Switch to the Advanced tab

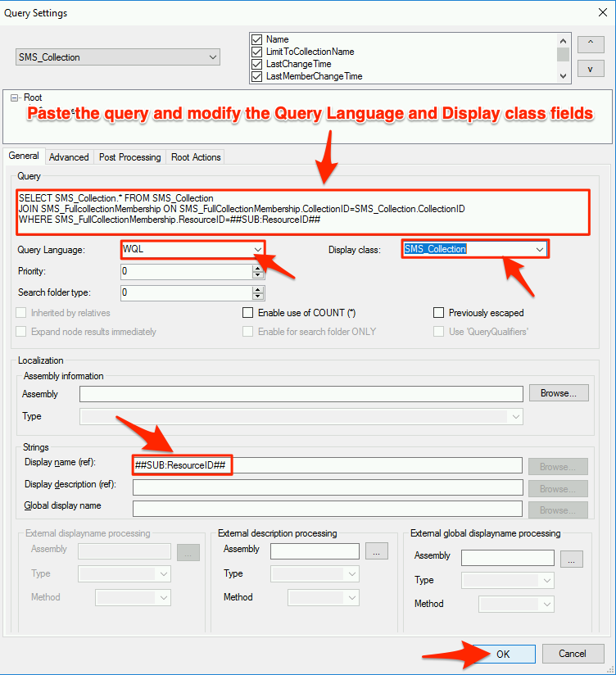click(68, 157)
